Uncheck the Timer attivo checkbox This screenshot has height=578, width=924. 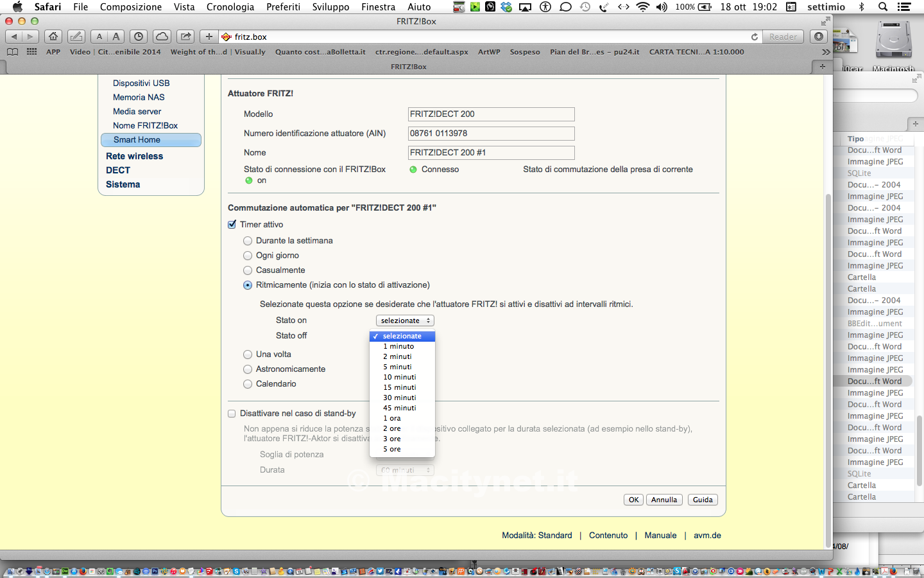[232, 225]
